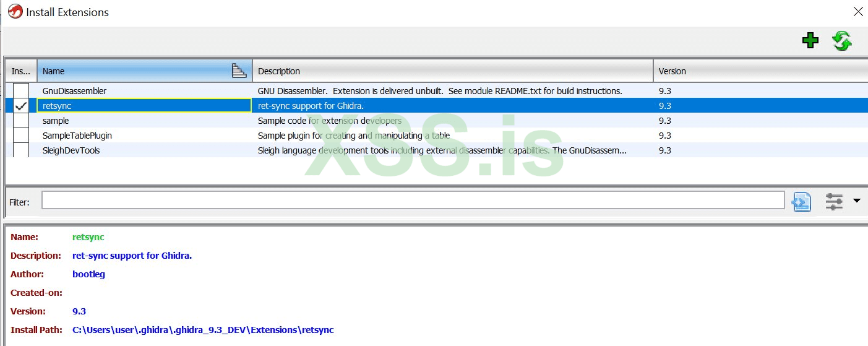
Task: Toggle sample extension install checkbox
Action: click(x=21, y=121)
